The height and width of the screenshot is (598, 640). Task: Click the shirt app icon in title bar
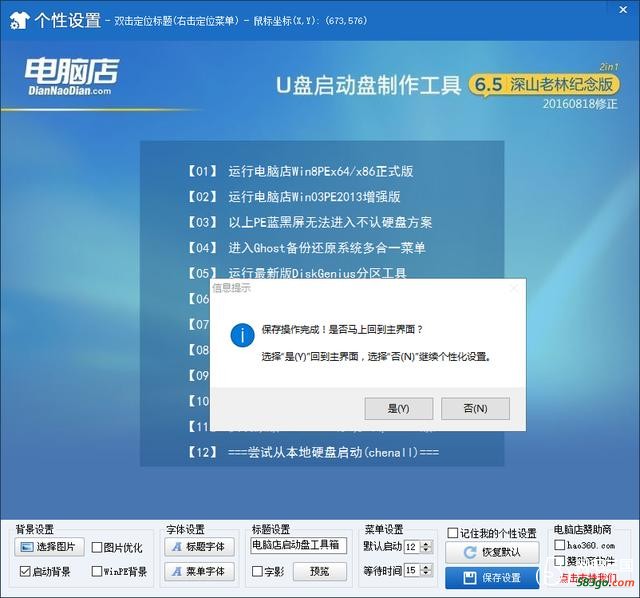(19, 20)
